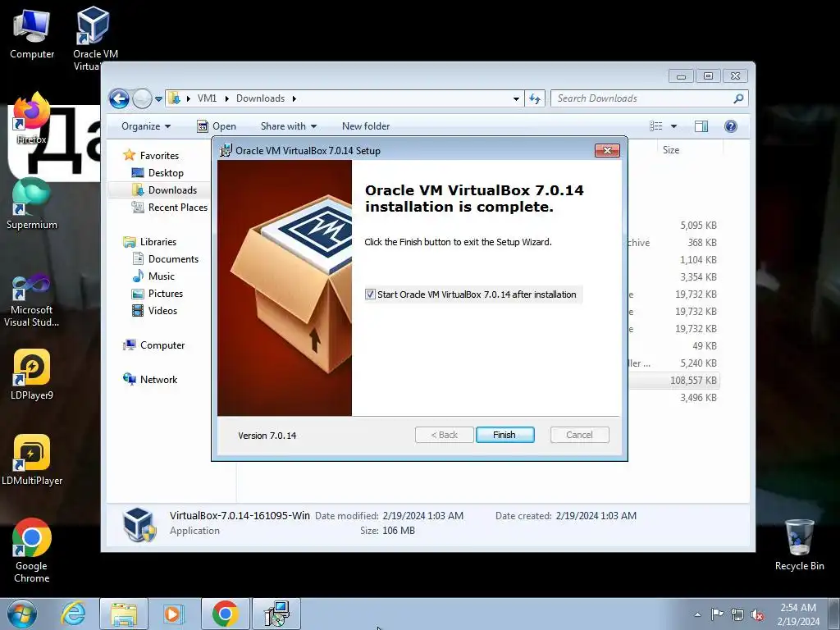Open the Videos library

(x=162, y=311)
